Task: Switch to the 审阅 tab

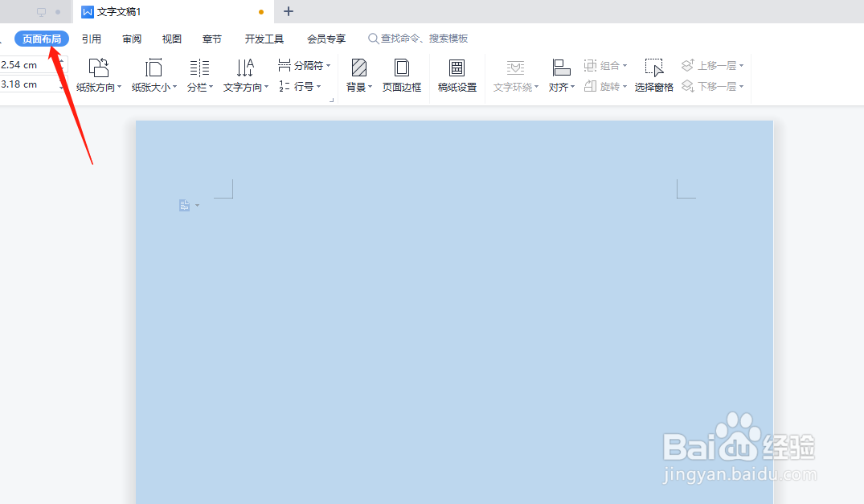Action: (x=132, y=39)
